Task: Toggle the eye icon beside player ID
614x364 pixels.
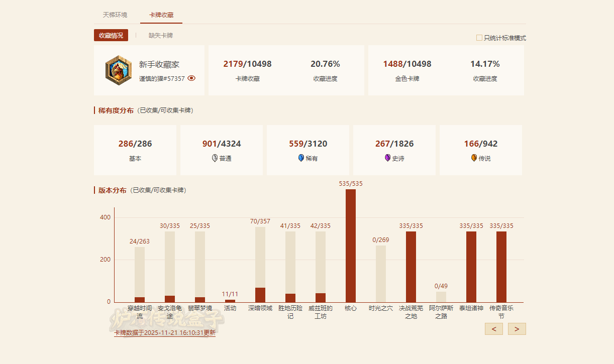Action: point(191,78)
